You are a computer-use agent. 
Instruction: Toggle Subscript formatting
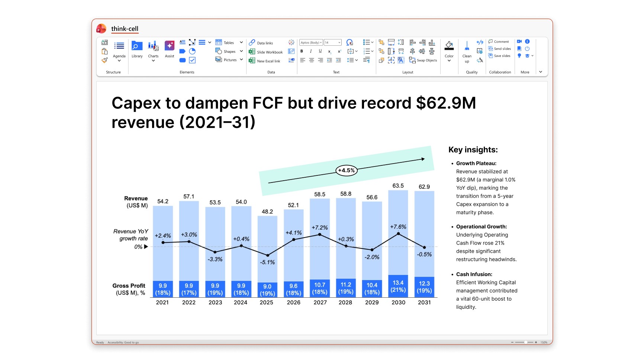pyautogui.click(x=329, y=51)
